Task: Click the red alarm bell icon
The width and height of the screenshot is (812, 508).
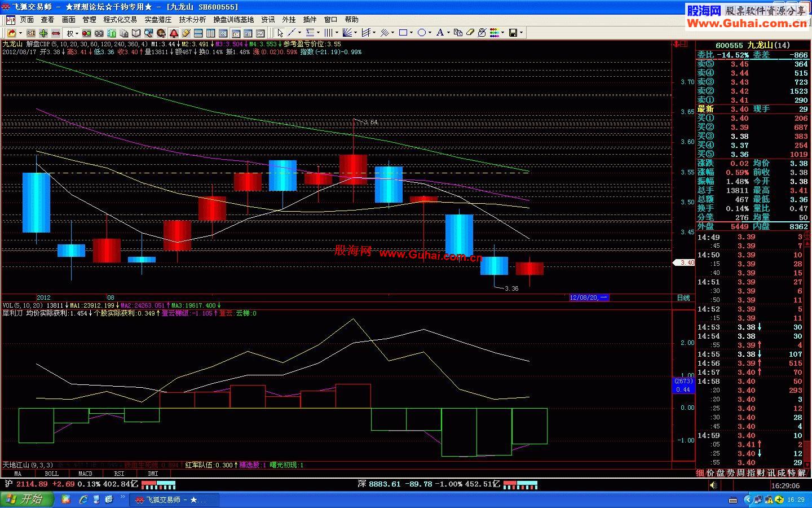Action: 174,33
